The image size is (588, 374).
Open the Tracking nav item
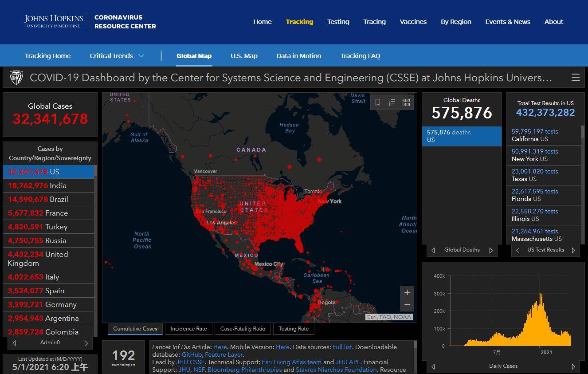click(x=299, y=22)
